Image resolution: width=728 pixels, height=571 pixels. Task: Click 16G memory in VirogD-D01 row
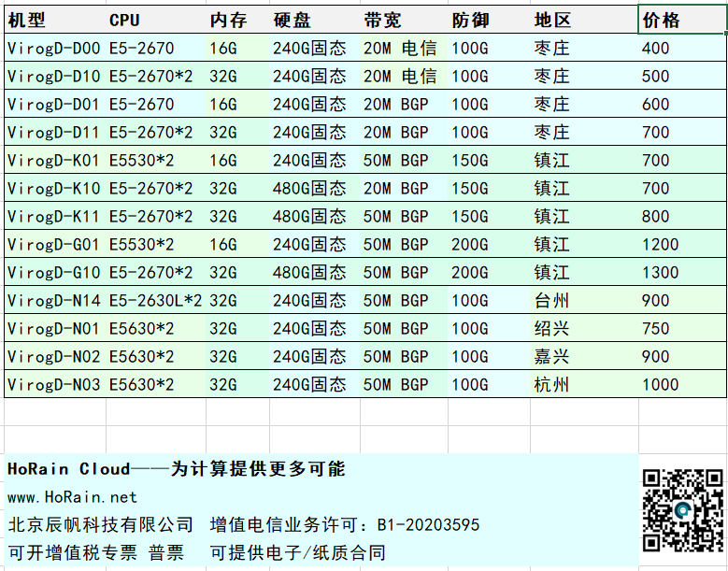tap(237, 104)
